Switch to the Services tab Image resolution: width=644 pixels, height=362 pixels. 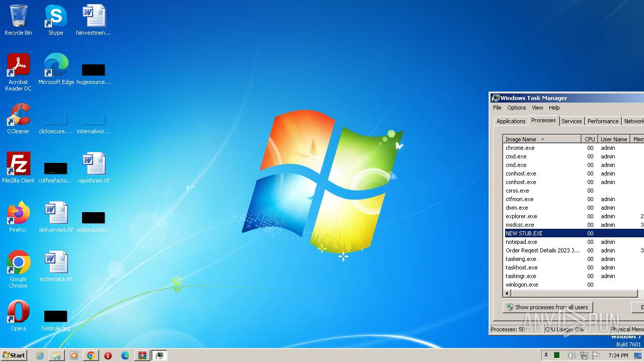point(572,121)
